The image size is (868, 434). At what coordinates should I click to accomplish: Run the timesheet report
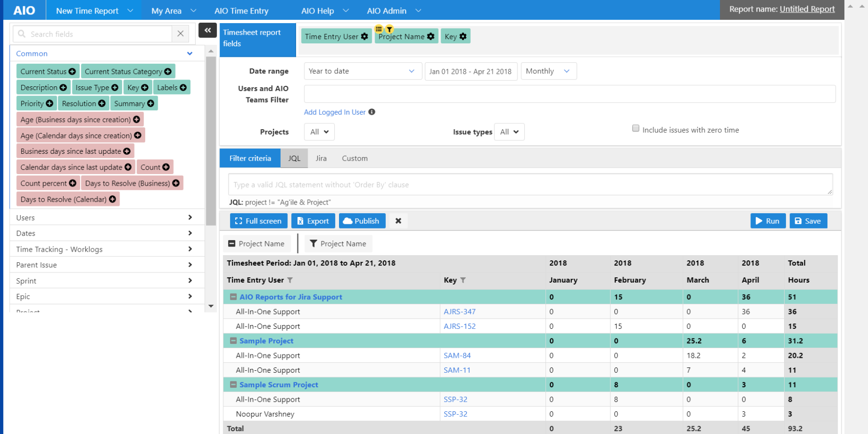[x=768, y=221]
